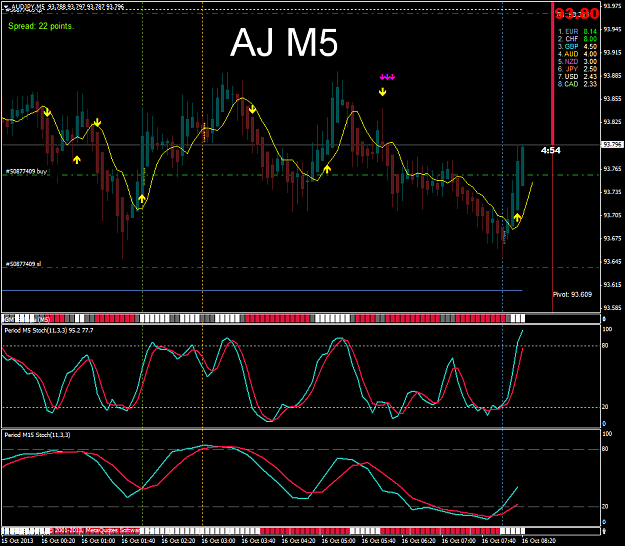Viewport: 625px width, 546px height.
Task: Click the 93.765 price axis label
Action: [612, 169]
